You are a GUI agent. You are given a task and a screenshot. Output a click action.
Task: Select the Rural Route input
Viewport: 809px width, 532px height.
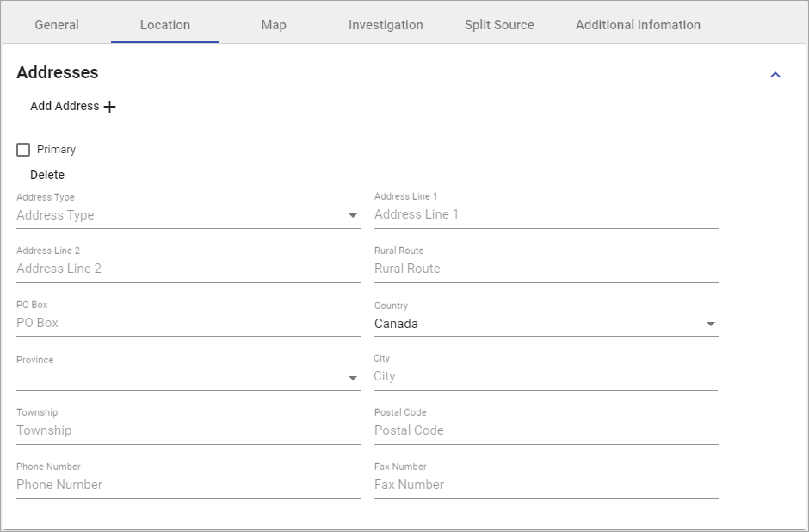(545, 269)
